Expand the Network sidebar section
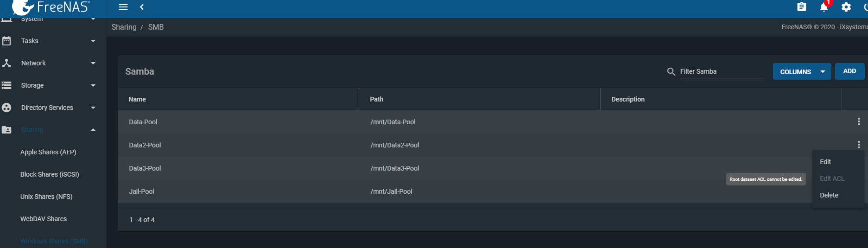Image resolution: width=868 pixels, height=248 pixels. [x=48, y=63]
